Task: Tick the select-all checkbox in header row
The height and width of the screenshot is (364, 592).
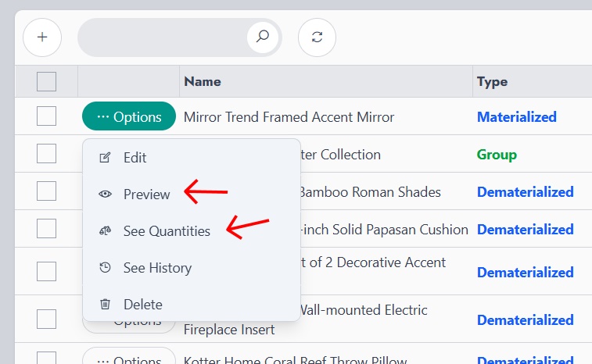Action: tap(46, 81)
